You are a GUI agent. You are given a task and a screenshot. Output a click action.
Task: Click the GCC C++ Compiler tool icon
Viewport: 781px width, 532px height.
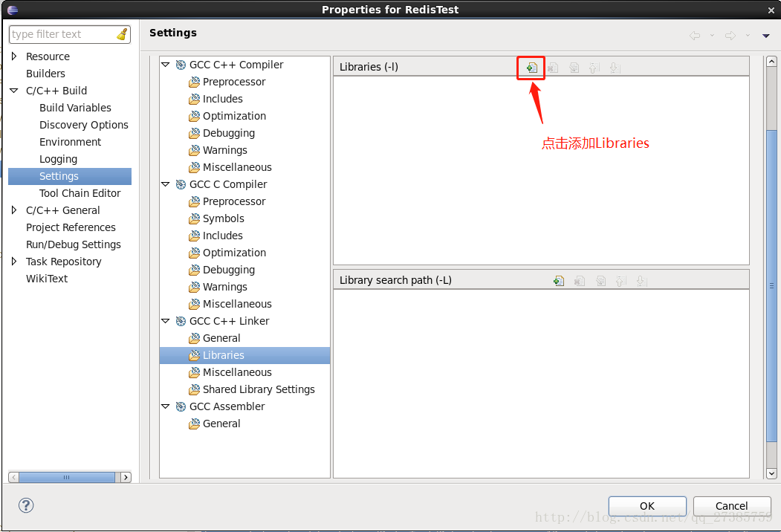click(181, 65)
